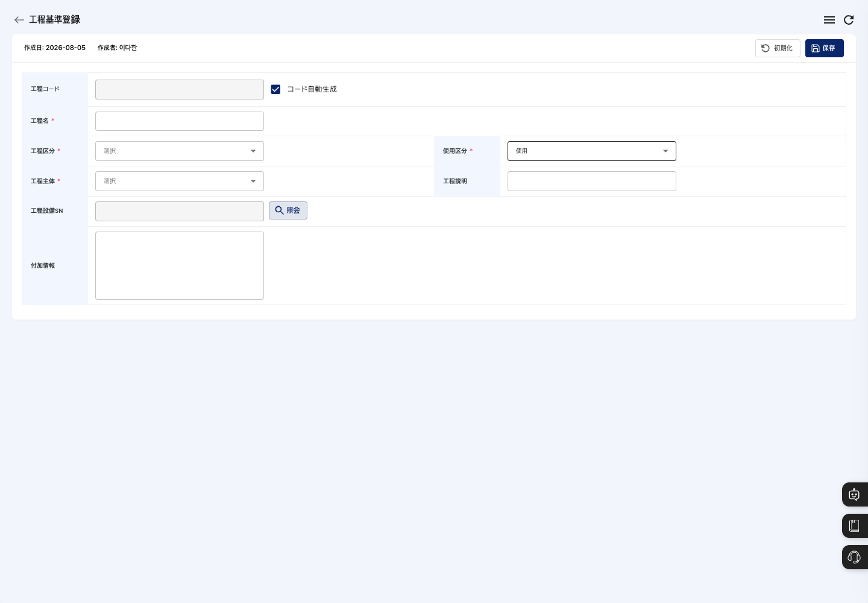Image resolution: width=868 pixels, height=603 pixels.
Task: Open the hamburger menu icon
Action: point(829,20)
